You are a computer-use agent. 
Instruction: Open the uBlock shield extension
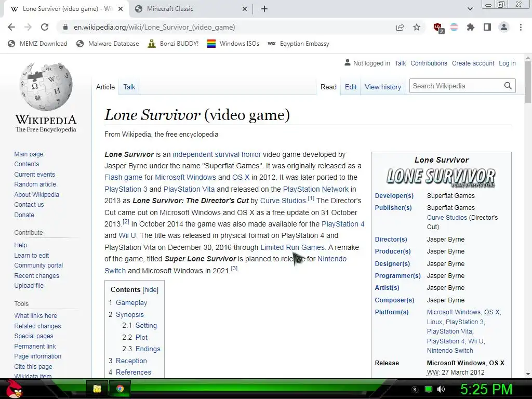point(438,28)
